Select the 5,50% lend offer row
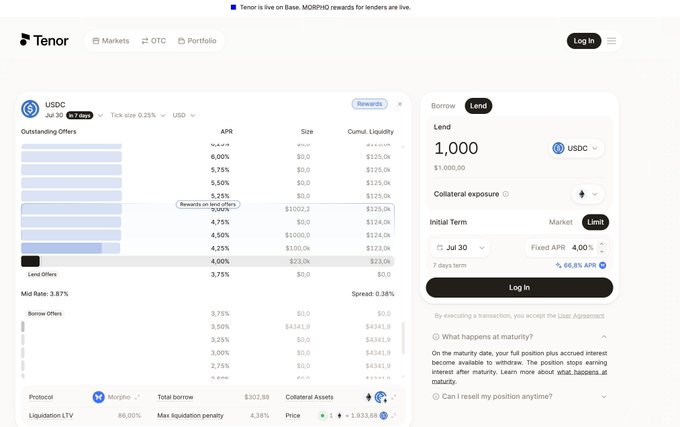Image resolution: width=680 pixels, height=427 pixels. click(x=208, y=183)
